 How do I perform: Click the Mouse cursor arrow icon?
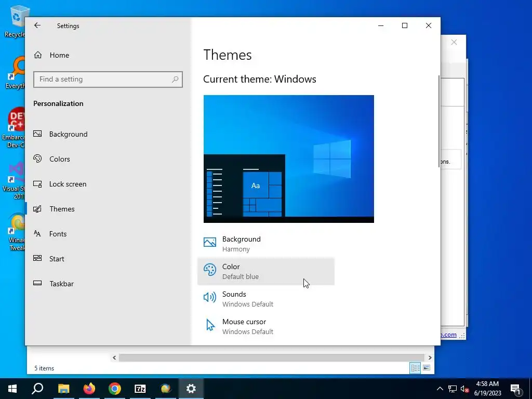[210, 325]
